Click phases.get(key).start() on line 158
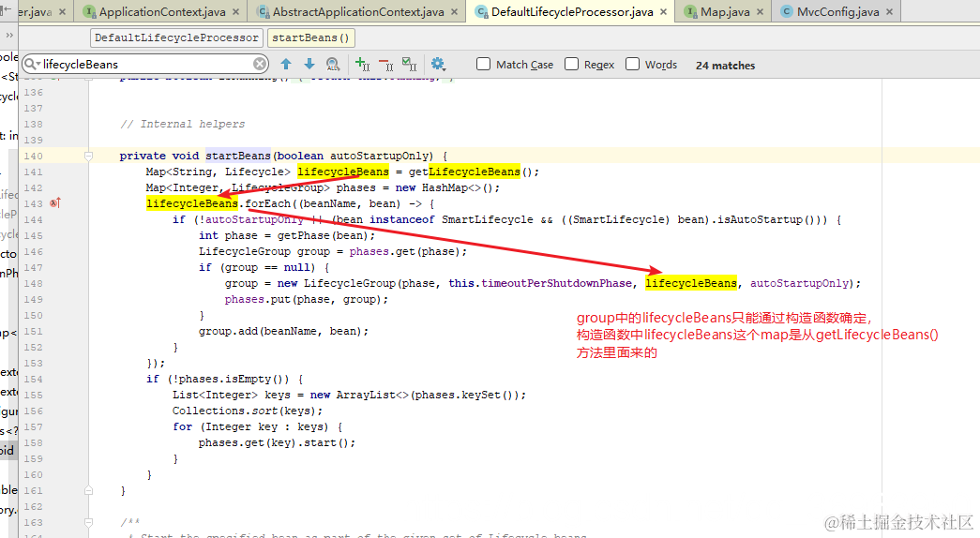Screen dimensions: 980x538 [x=277, y=442]
